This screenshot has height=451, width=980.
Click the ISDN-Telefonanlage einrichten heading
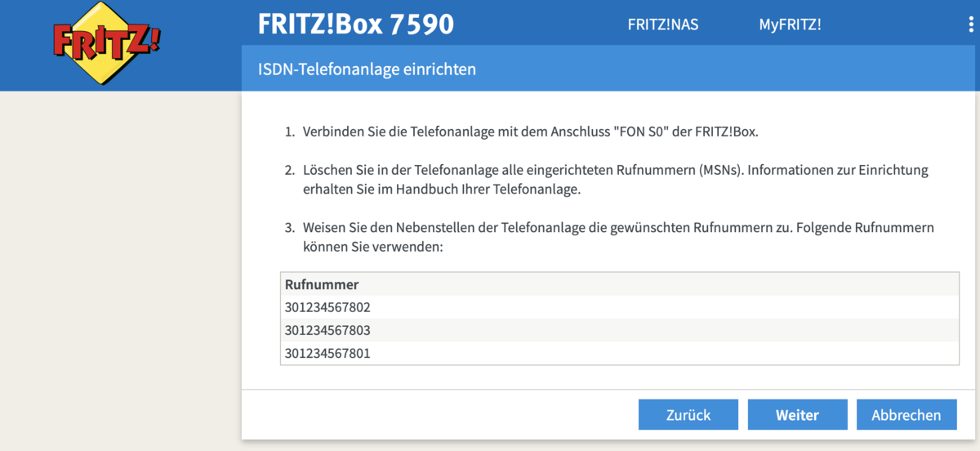pos(367,69)
